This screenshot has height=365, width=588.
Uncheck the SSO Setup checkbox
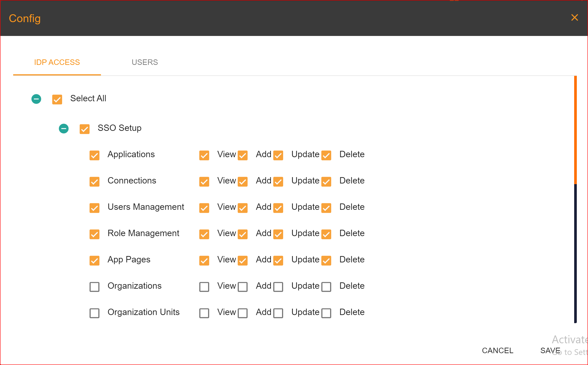click(x=84, y=129)
